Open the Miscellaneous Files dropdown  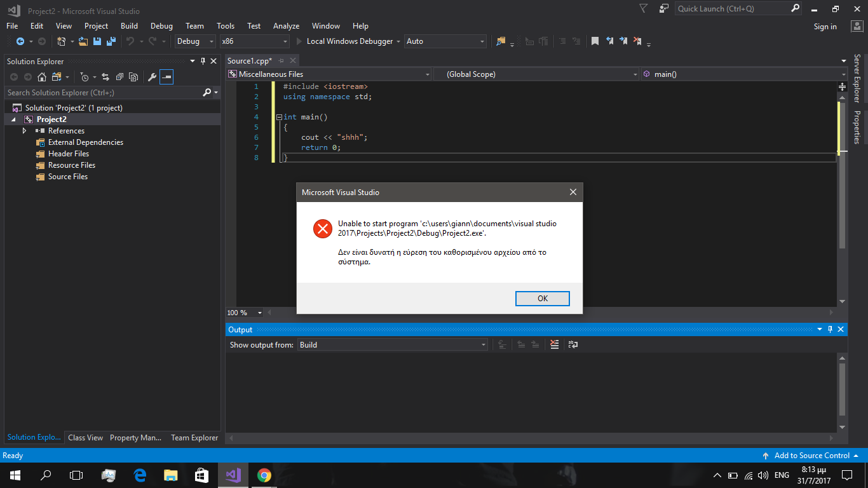329,74
